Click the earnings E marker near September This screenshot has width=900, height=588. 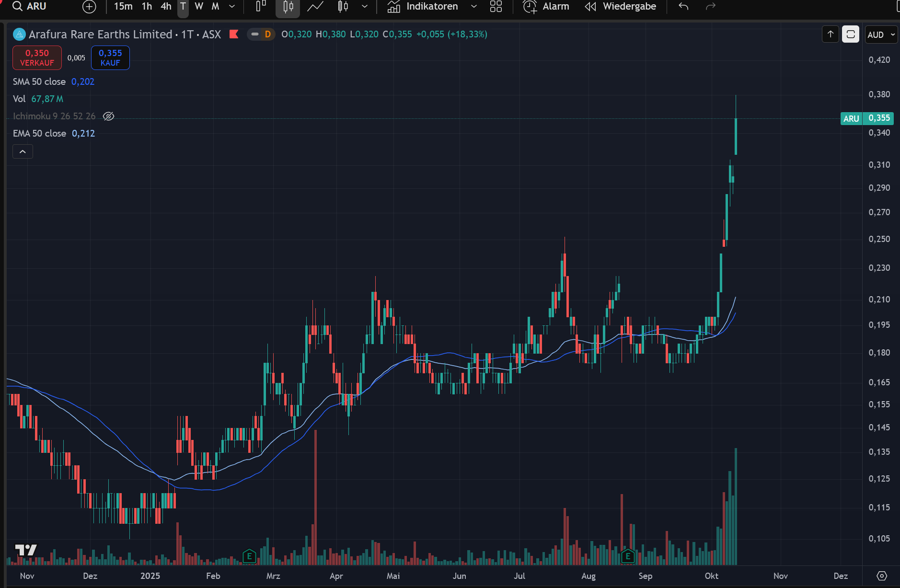point(628,556)
